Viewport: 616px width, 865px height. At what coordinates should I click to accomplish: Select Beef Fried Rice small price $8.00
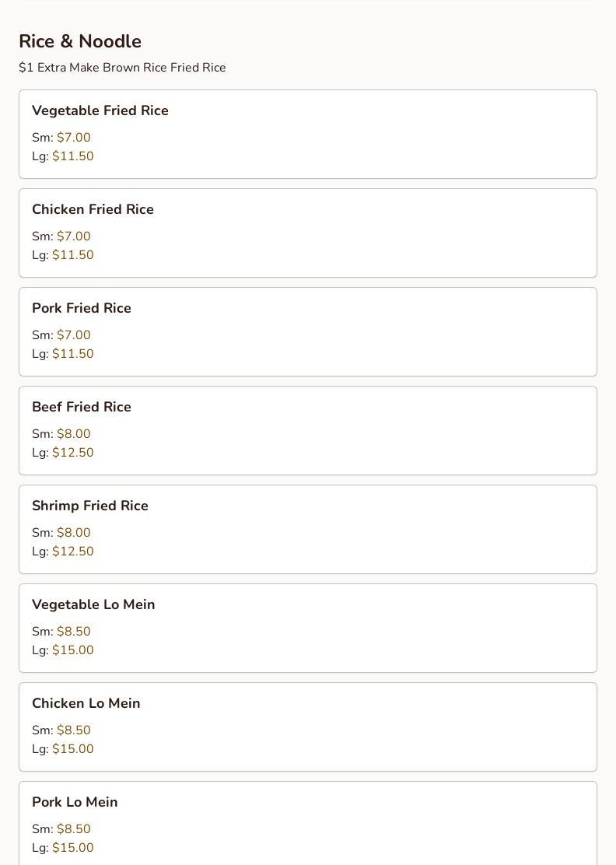(73, 434)
